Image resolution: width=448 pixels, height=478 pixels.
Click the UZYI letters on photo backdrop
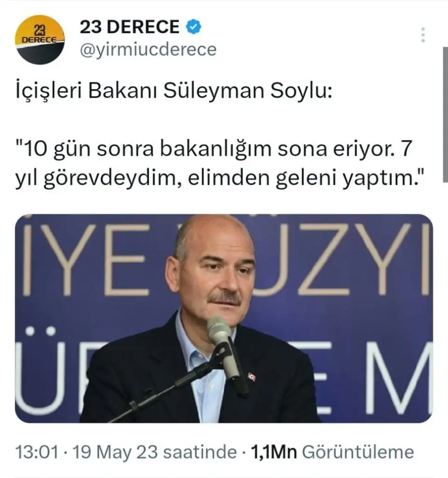[x=341, y=260]
